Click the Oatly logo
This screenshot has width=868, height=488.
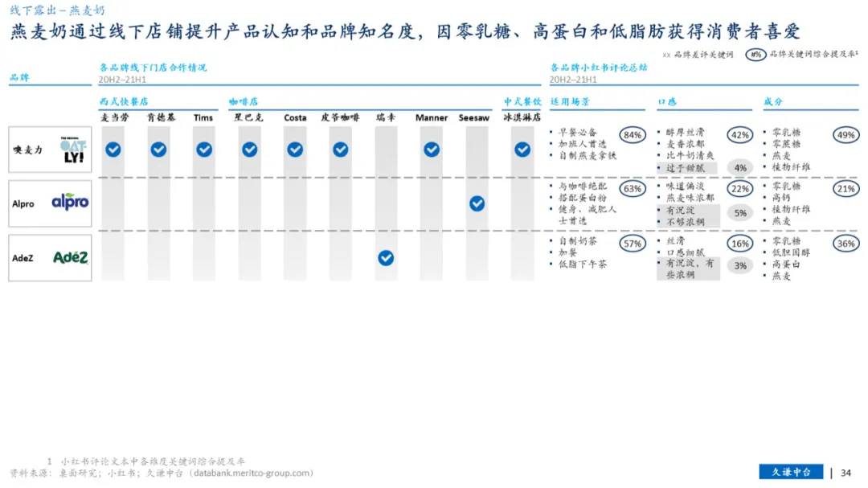click(x=73, y=150)
